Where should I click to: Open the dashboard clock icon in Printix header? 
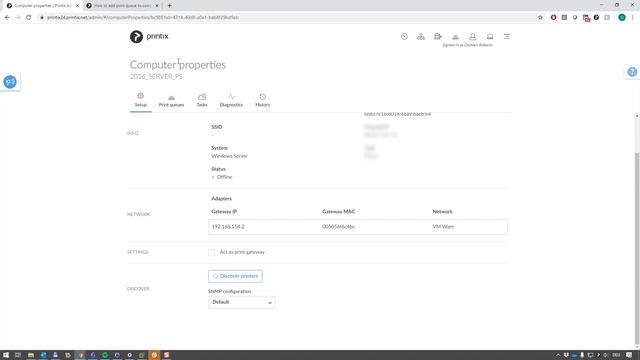[404, 36]
